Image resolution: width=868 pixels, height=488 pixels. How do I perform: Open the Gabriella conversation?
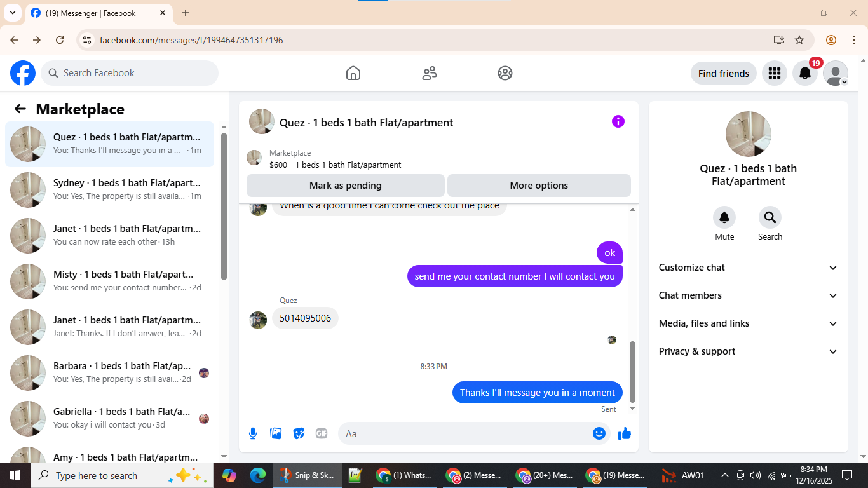coord(109,419)
